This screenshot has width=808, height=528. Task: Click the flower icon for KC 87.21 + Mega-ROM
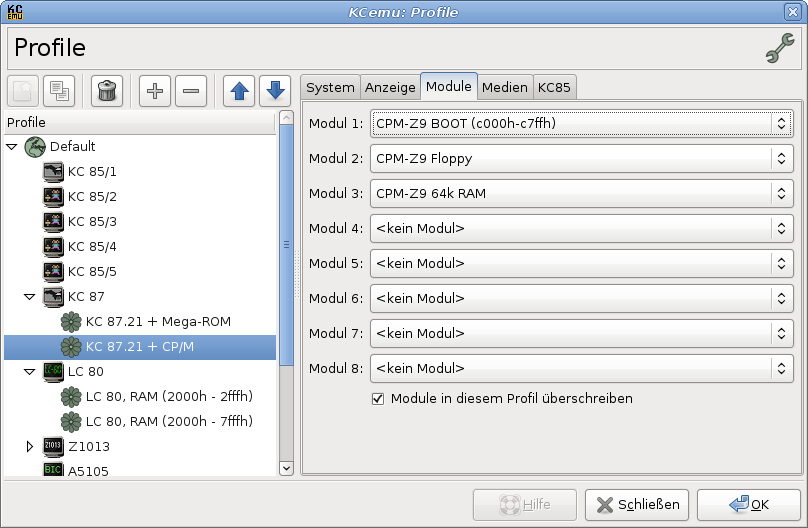pos(71,322)
